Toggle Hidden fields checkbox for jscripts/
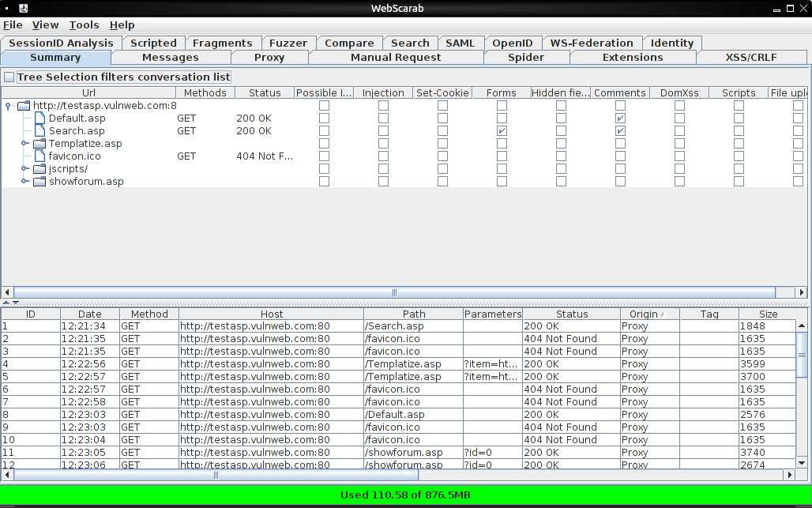The image size is (812, 508). 561,169
